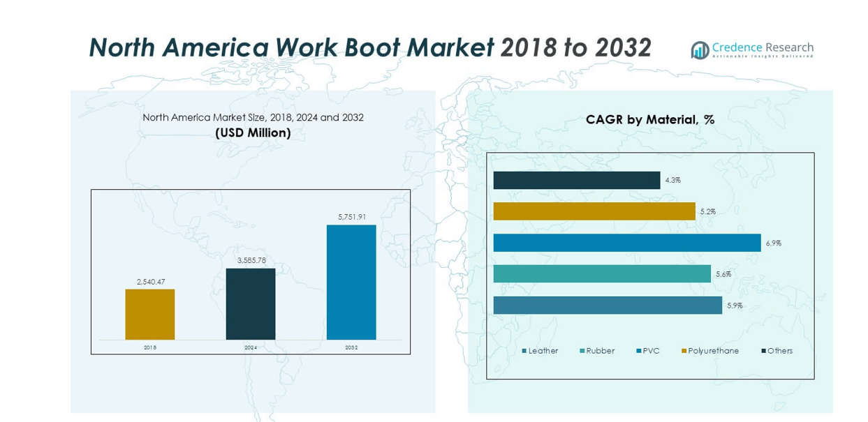Click the 6.9% CAGR horizontal bar

626,243
